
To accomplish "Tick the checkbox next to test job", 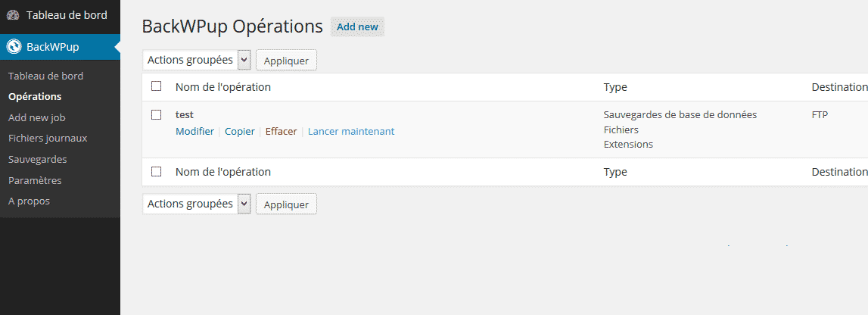I will point(156,114).
